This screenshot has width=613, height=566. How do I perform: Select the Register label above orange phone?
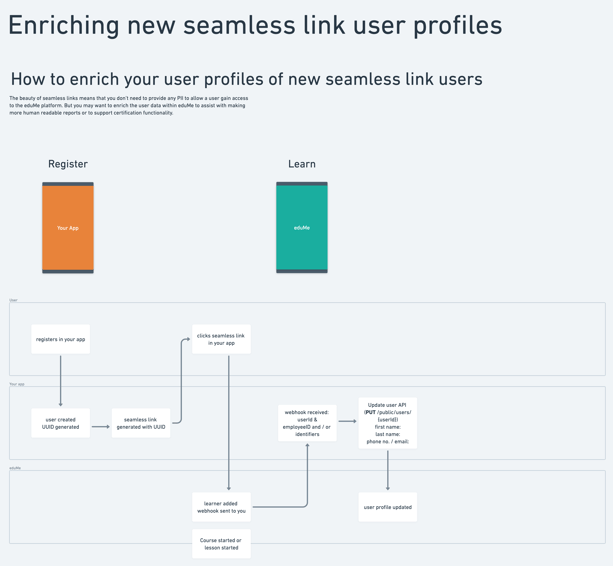[68, 164]
